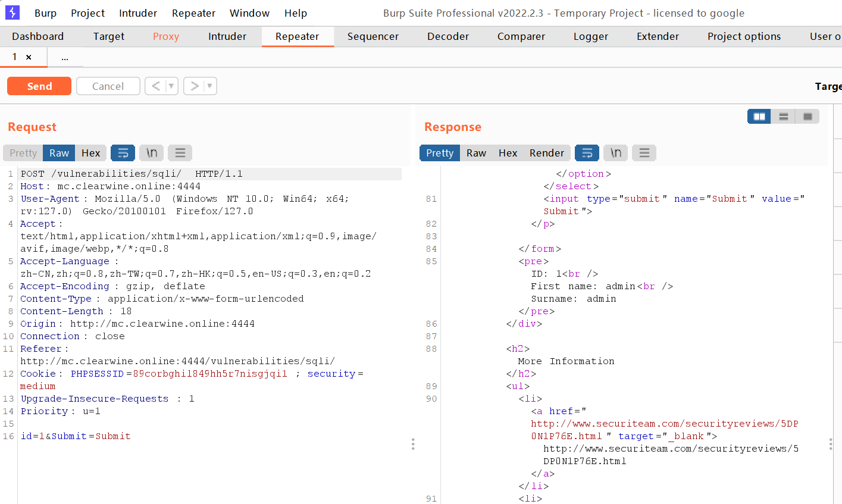Open the Project menu
This screenshot has height=504, width=842.
tap(87, 13)
